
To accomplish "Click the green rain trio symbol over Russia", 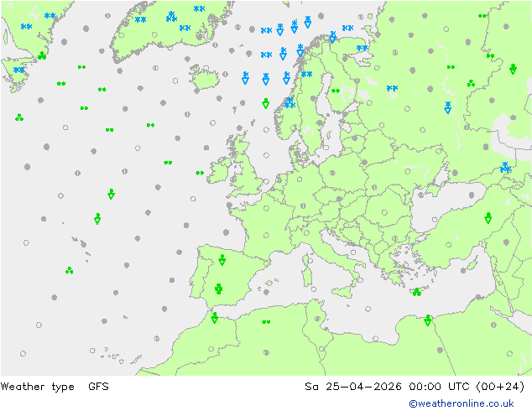I will (471, 83).
